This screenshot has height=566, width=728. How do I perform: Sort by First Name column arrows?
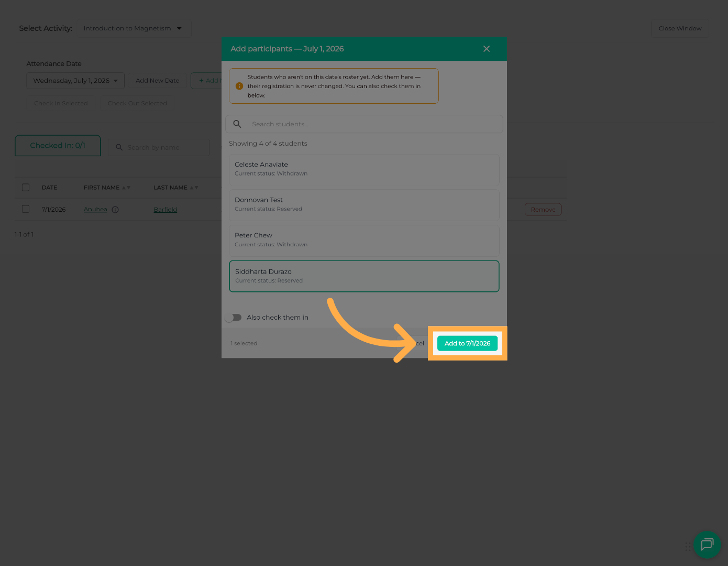pyautogui.click(x=126, y=188)
